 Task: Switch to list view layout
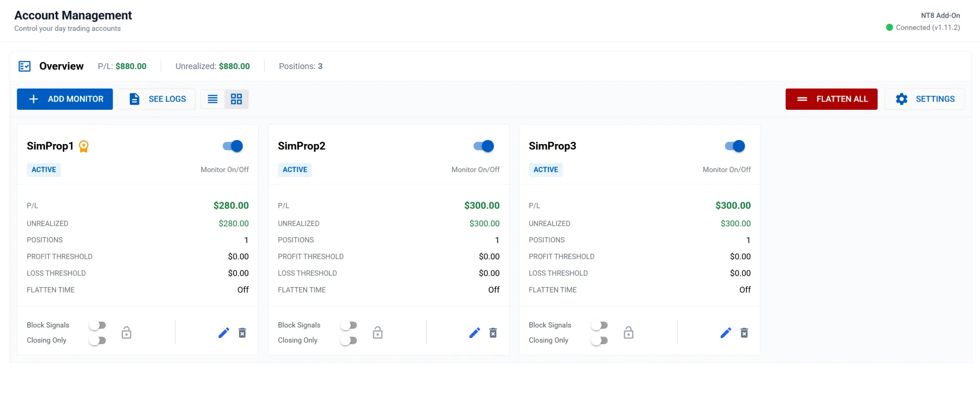point(213,99)
